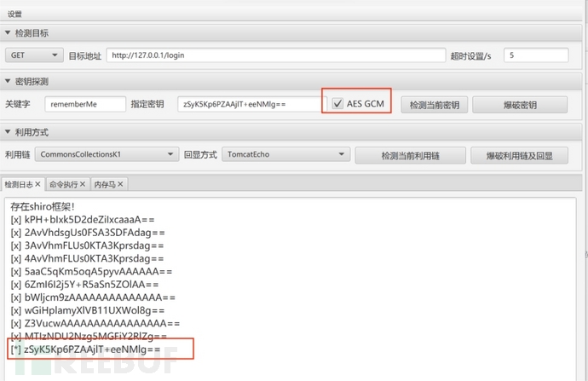
Task: Open the TomcatEcho echo method dropdown
Action: pos(285,154)
